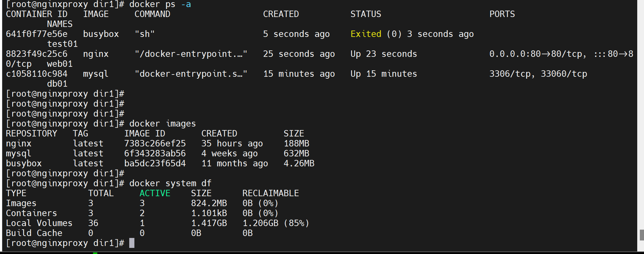Image resolution: width=644 pixels, height=254 pixels.
Task: Click container ID 8823f49c25c6
Action: click(37, 54)
